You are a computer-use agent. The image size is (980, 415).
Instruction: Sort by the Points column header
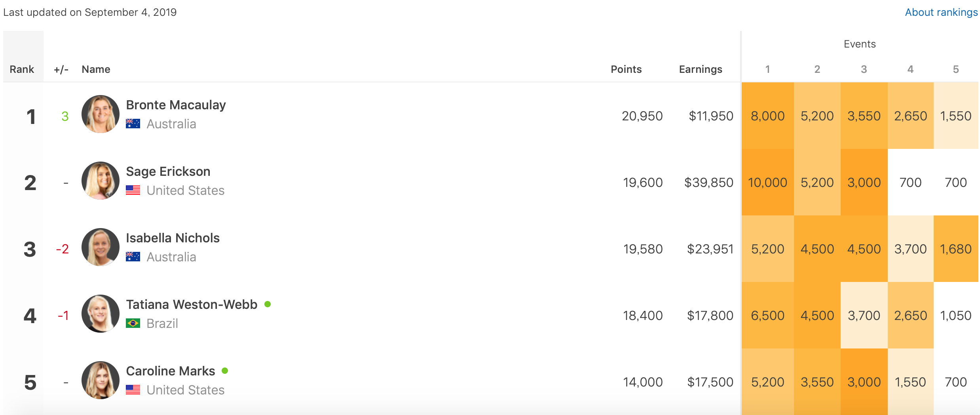(626, 69)
